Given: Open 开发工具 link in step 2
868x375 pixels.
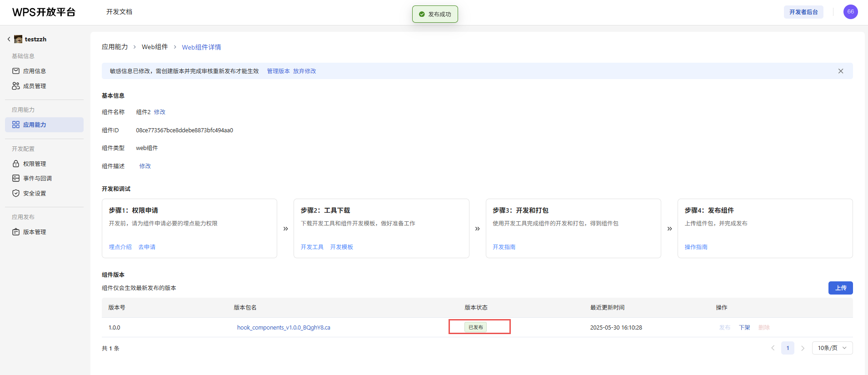Looking at the screenshot, I should [312, 247].
